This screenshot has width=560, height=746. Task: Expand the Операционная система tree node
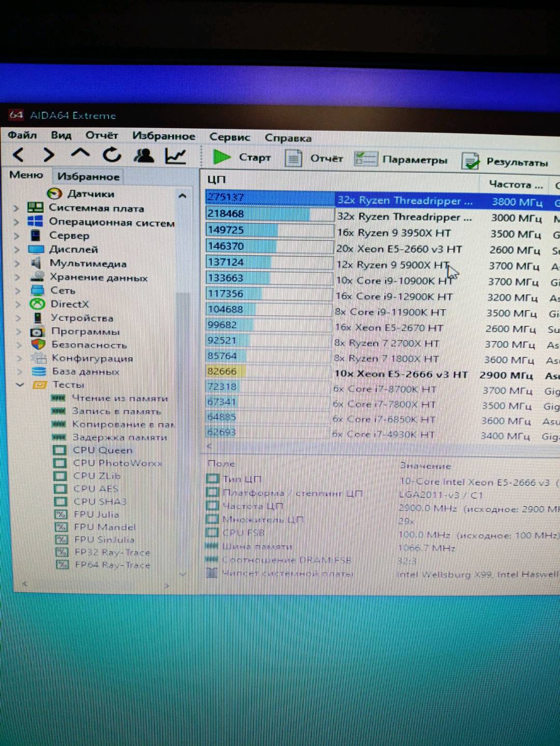coord(16,222)
